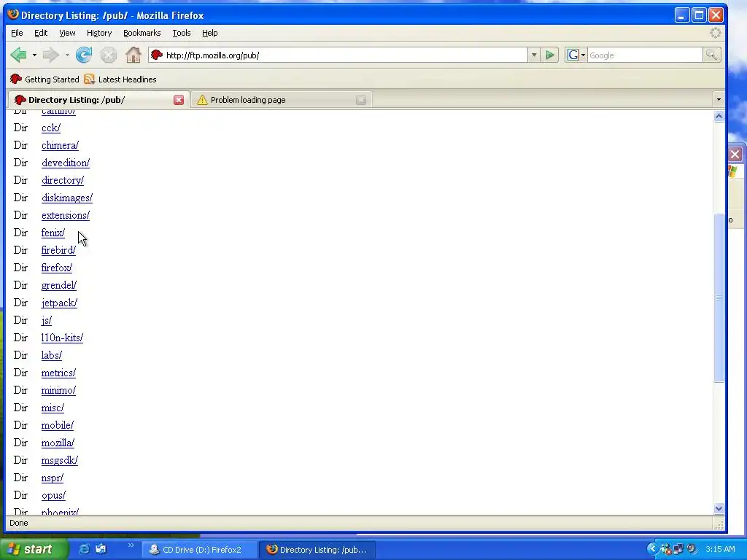Open the misc/ directory link
This screenshot has height=560, width=747.
[53, 408]
